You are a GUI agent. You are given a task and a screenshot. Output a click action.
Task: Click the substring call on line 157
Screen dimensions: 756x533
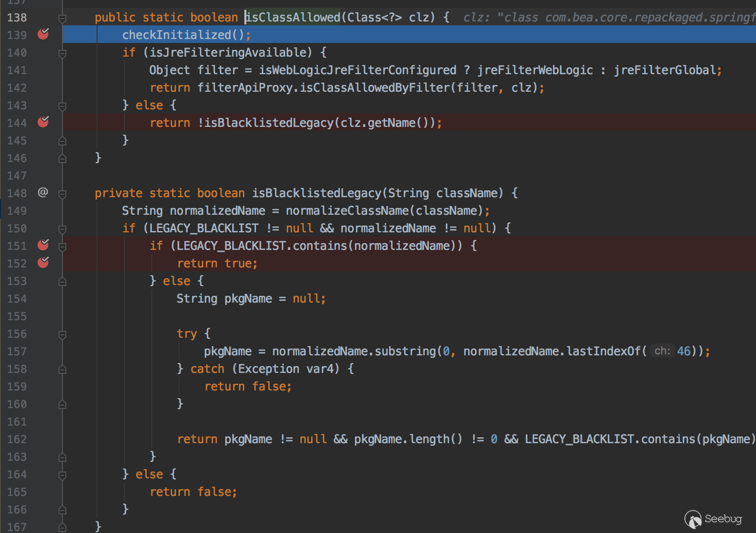coord(405,351)
